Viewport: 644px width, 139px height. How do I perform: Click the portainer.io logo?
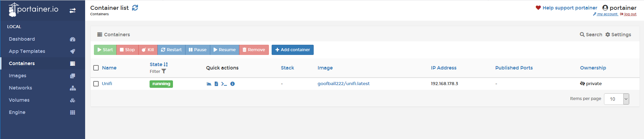pyautogui.click(x=33, y=9)
